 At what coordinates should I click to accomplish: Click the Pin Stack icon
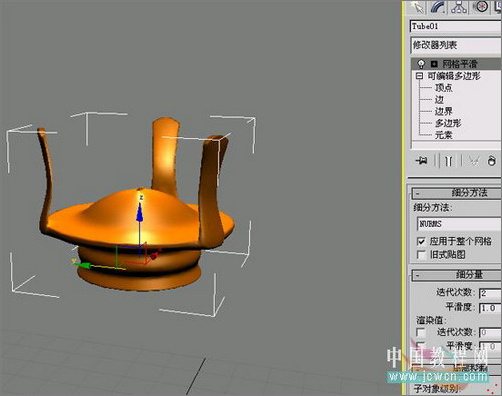(x=421, y=161)
